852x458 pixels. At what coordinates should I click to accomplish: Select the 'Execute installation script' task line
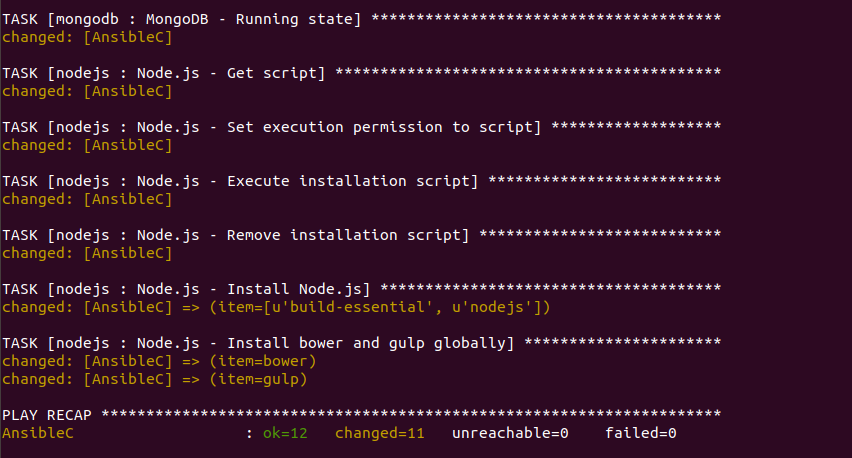tap(361, 181)
